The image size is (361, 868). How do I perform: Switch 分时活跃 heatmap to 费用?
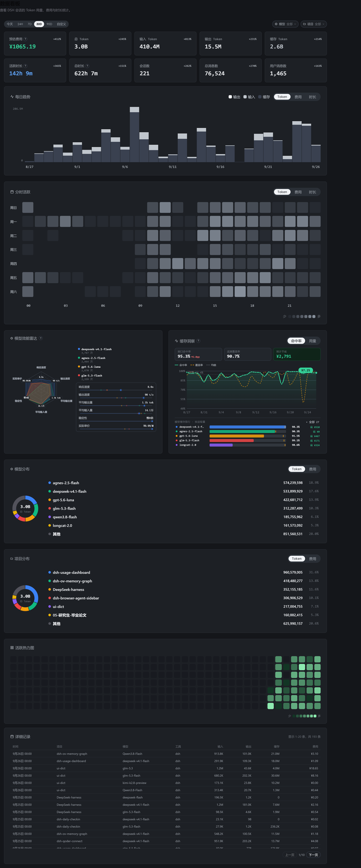[298, 192]
